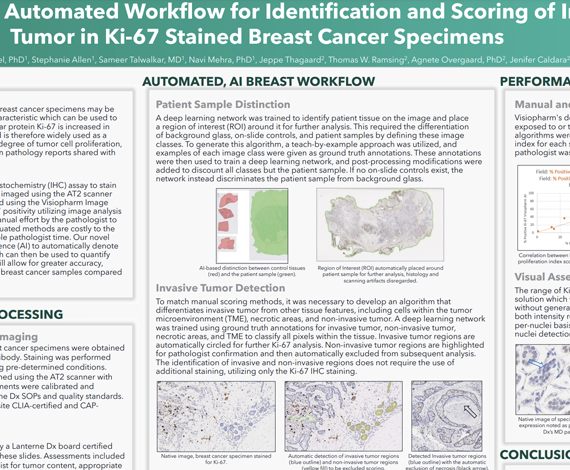Click the 'AUTOMATED, AI BREAST WORKFLOW' section heading
The image size is (570, 470).
click(258, 81)
